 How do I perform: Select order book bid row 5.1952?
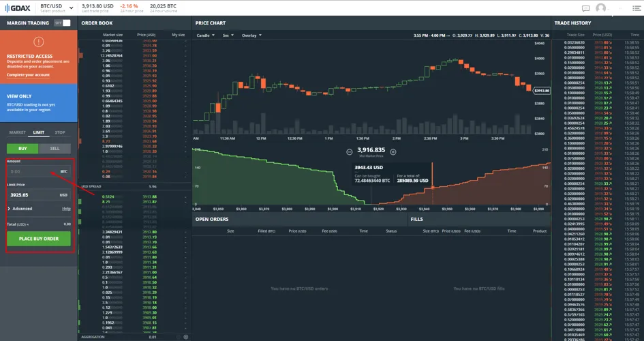[134, 323]
